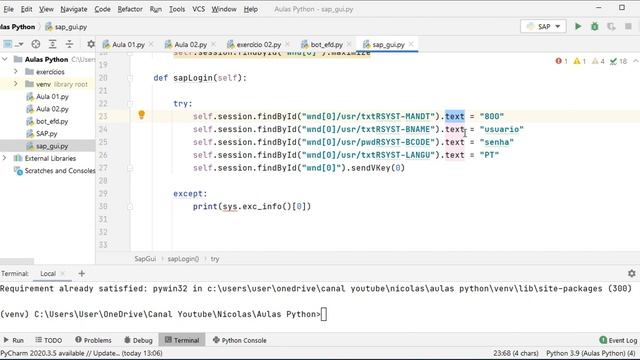Expand all icon in project panel
Viewport: 640px width, 360px height.
point(53,44)
